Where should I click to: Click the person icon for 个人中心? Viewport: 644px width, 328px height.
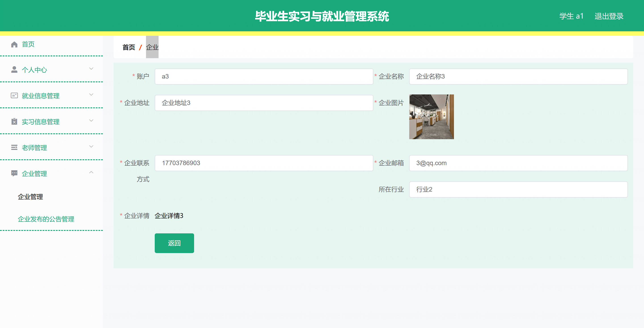point(14,70)
